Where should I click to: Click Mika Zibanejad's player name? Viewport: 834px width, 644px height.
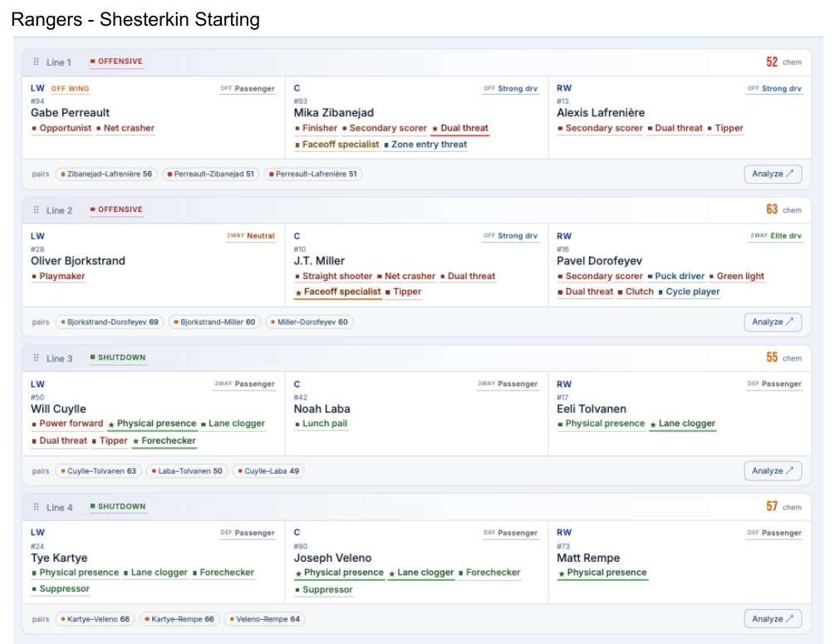[333, 113]
